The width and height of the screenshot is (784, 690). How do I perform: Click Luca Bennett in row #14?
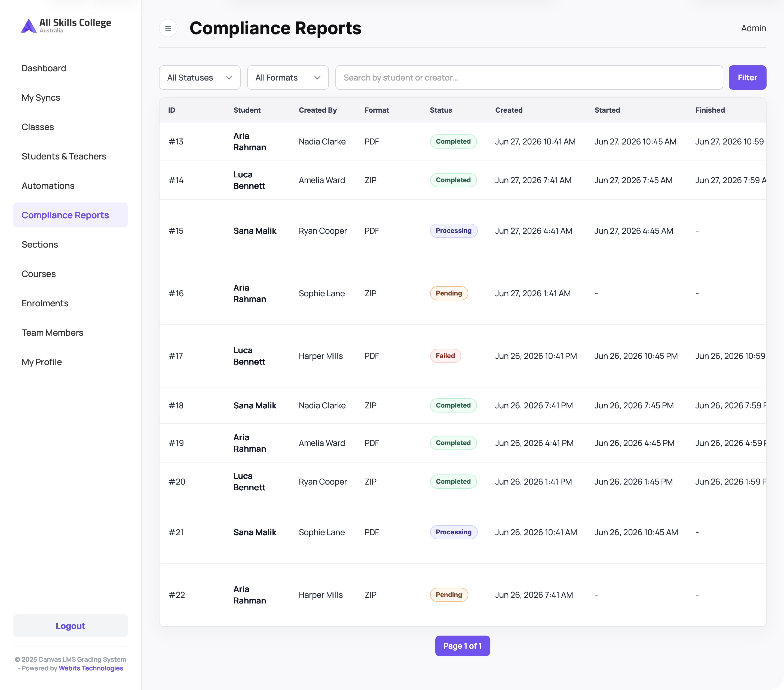pyautogui.click(x=249, y=180)
